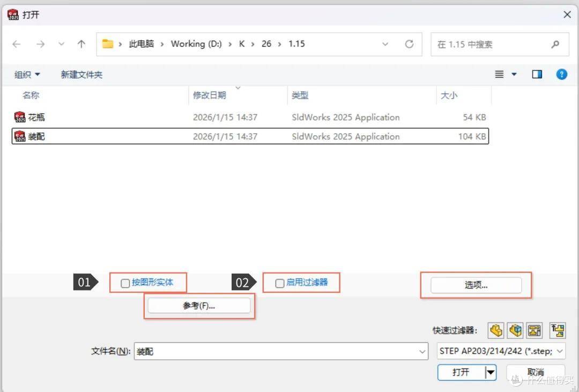The height and width of the screenshot is (392, 579).
Task: Click the 参考(F)... button
Action: coord(199,306)
